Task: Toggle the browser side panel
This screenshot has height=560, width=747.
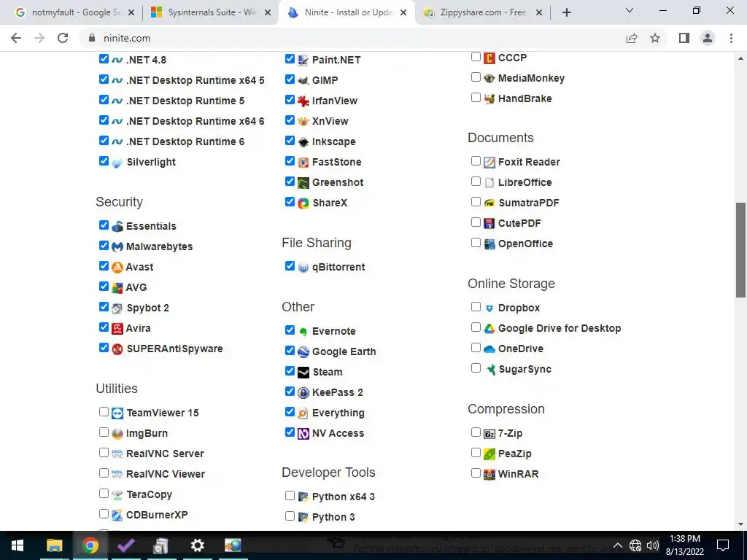Action: pyautogui.click(x=684, y=38)
